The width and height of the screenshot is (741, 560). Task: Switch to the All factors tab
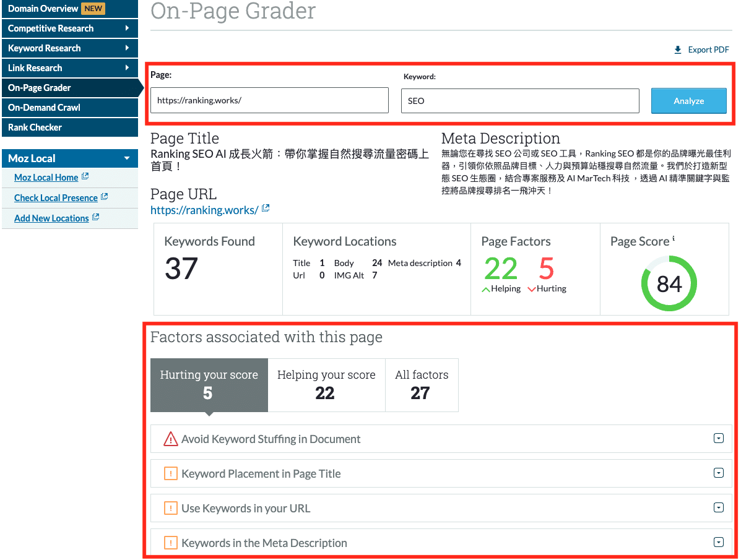tap(422, 384)
